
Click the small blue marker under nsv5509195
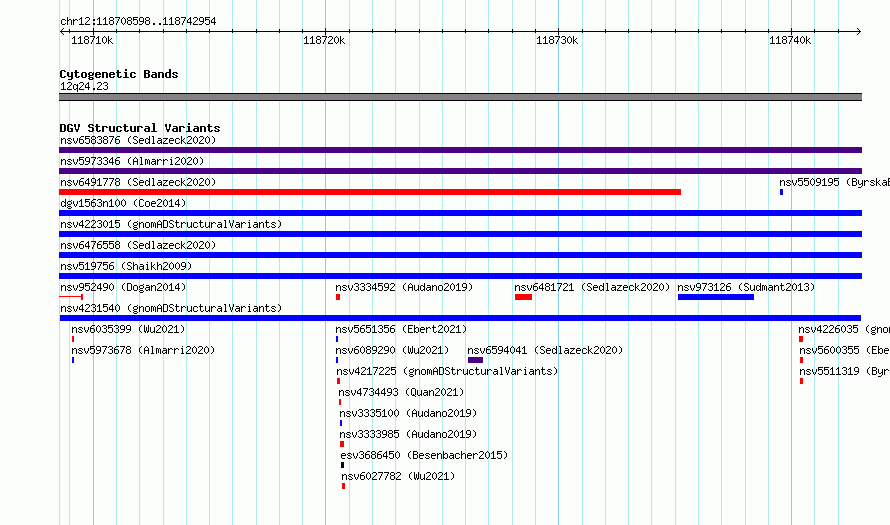[782, 192]
